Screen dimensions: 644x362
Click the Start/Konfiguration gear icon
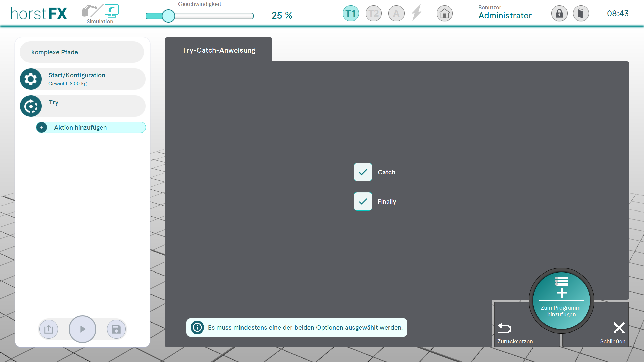tap(31, 79)
